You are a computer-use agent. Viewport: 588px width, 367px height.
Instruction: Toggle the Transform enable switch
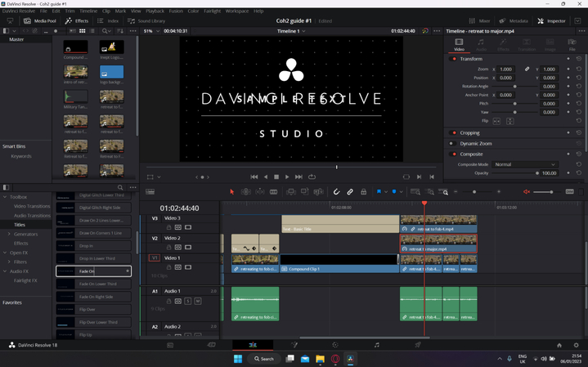(452, 59)
